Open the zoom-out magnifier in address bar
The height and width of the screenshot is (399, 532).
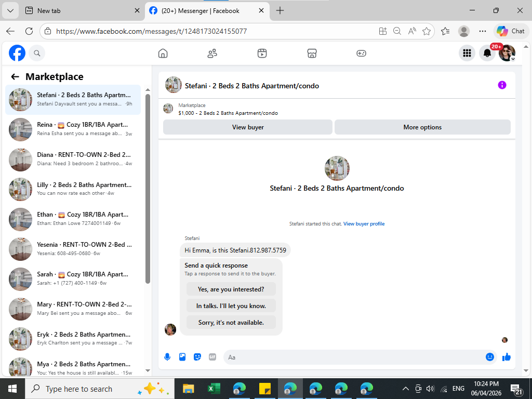[397, 31]
